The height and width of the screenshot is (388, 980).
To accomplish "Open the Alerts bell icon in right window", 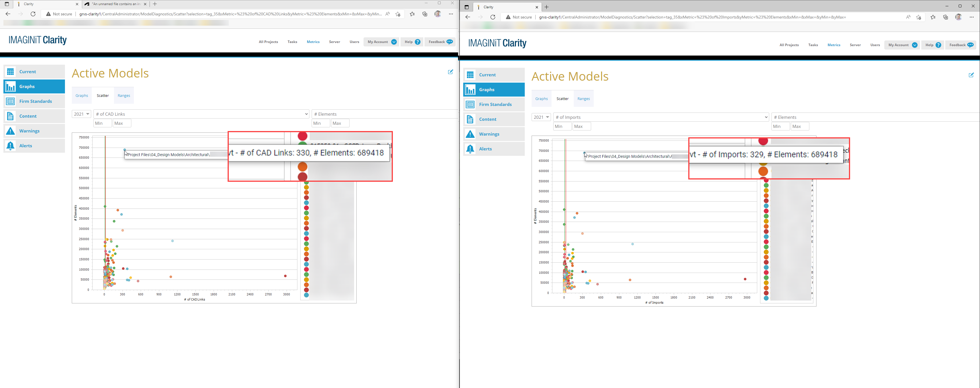I will tap(470, 149).
